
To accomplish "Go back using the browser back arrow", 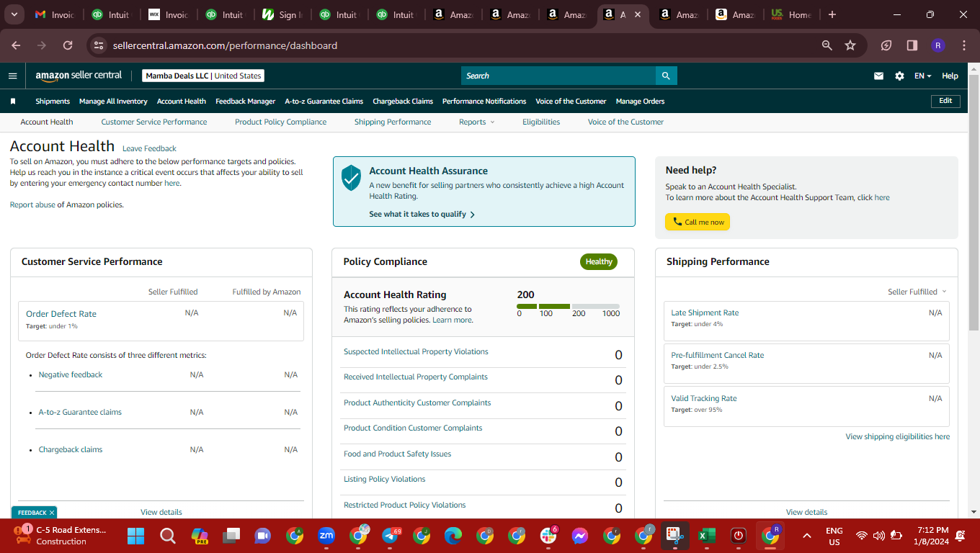I will 16,45.
